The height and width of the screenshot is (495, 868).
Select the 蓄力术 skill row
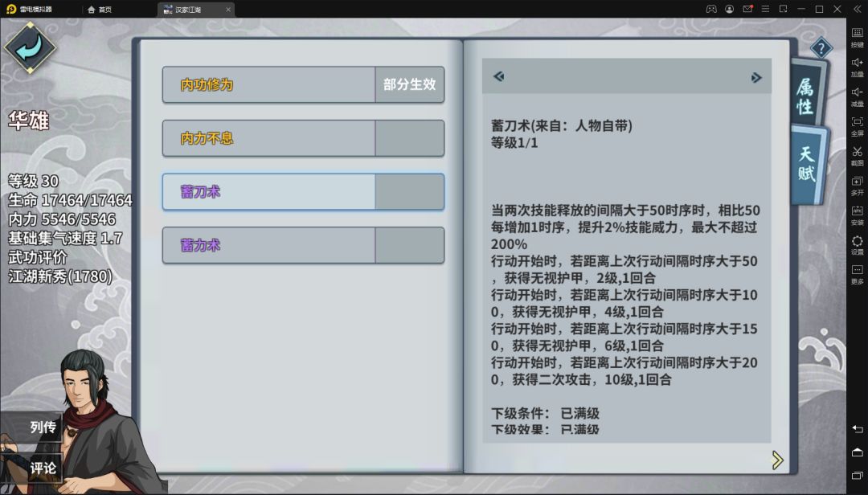pyautogui.click(x=303, y=245)
